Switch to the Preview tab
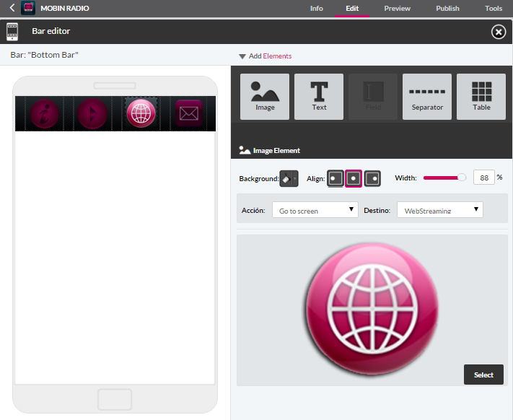Screen dimensions: 513x420 click(397, 9)
